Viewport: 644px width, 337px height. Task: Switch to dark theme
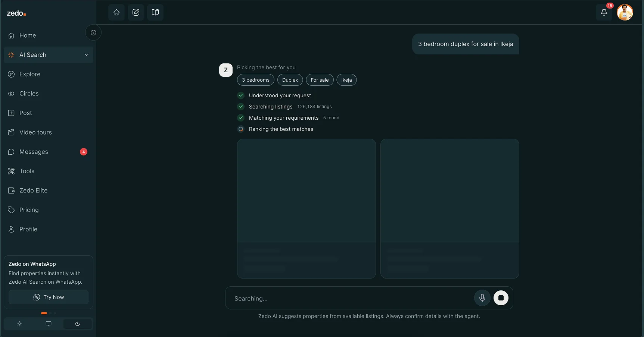(x=78, y=324)
